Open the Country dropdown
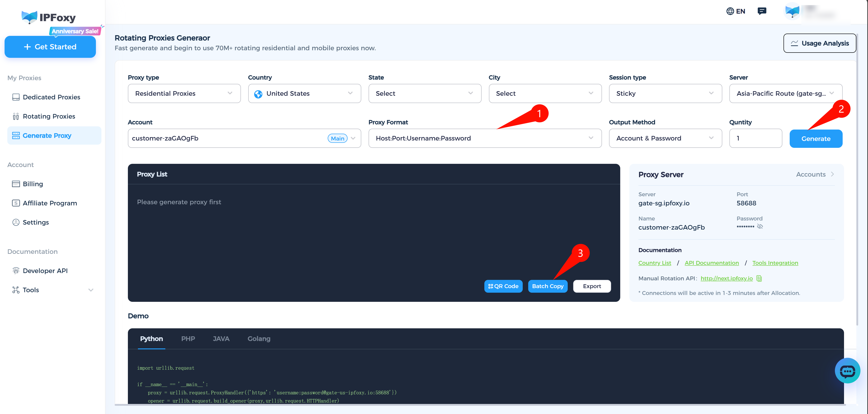The height and width of the screenshot is (414, 868). point(304,93)
